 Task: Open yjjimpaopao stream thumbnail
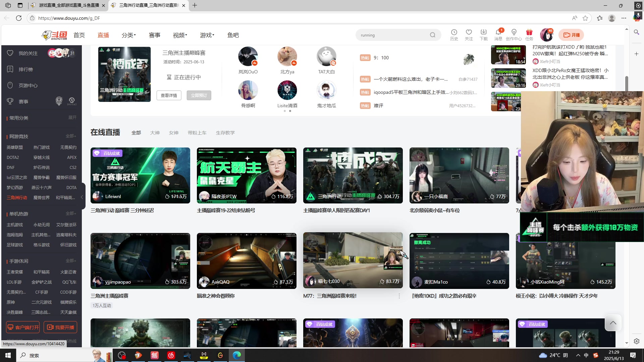(x=140, y=261)
